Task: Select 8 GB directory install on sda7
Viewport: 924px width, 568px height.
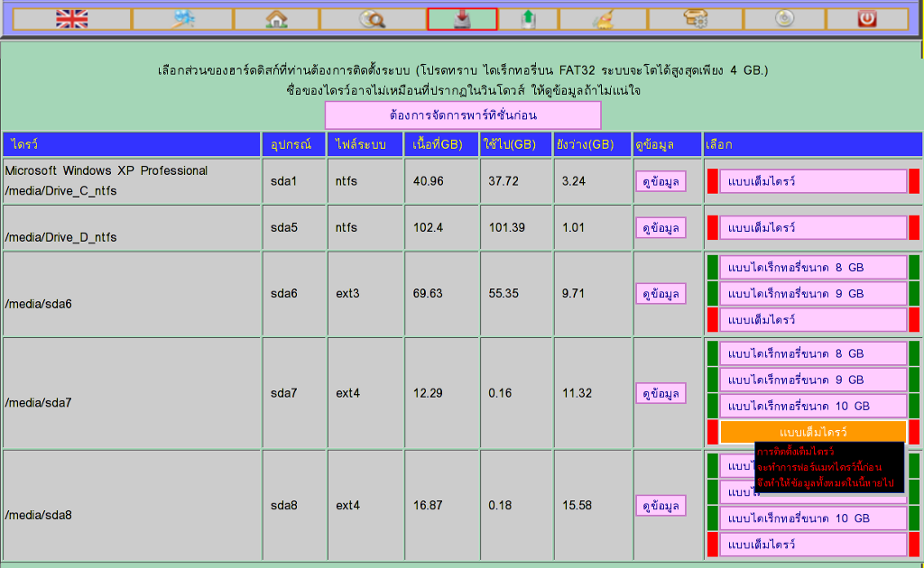Action: [813, 353]
